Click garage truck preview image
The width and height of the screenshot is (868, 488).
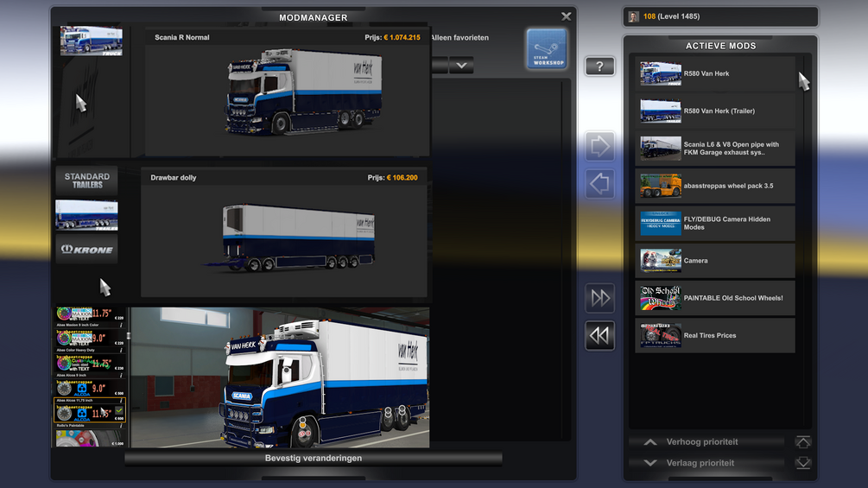click(280, 377)
